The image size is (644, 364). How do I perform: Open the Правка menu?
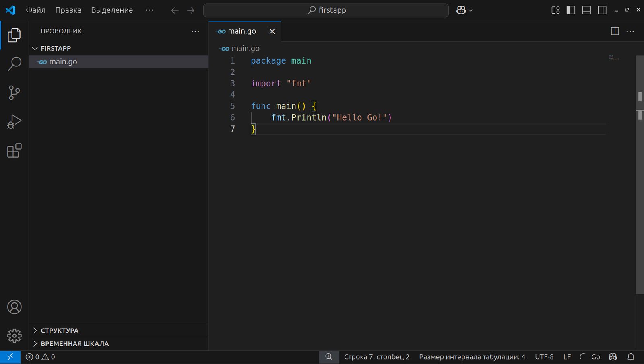coord(68,10)
